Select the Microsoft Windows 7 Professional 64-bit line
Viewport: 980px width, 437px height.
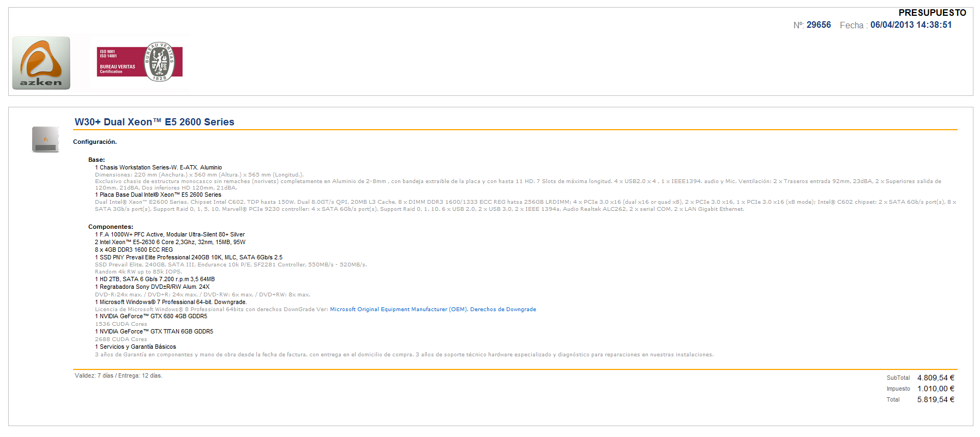click(x=171, y=302)
